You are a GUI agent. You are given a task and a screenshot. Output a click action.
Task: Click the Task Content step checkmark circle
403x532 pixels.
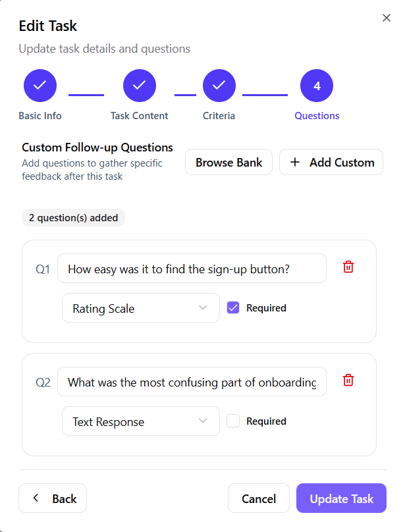point(140,86)
